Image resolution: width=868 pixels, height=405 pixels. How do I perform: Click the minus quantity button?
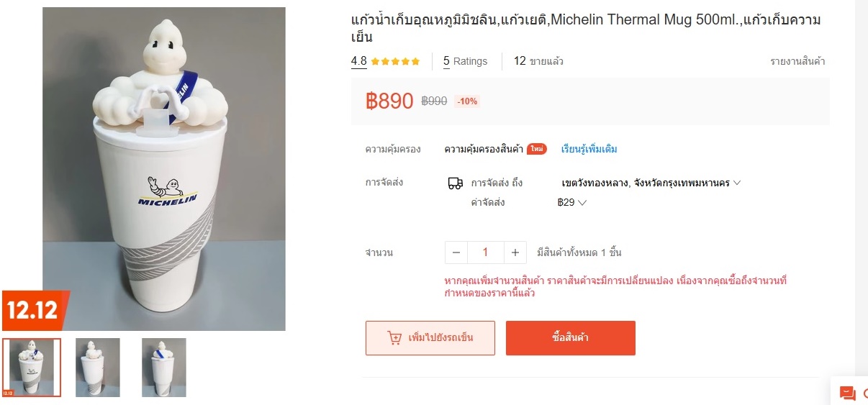[x=456, y=252]
